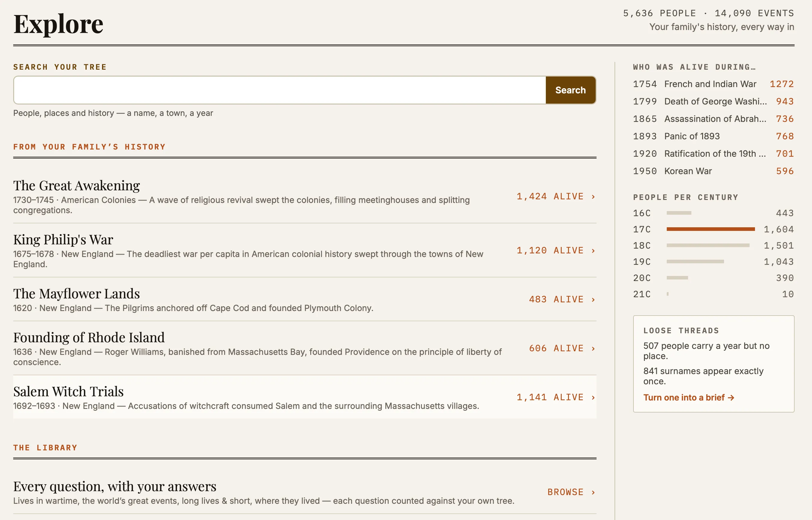Click the 606 ALIVE chevron
Image resolution: width=812 pixels, height=520 pixels.
coord(593,349)
